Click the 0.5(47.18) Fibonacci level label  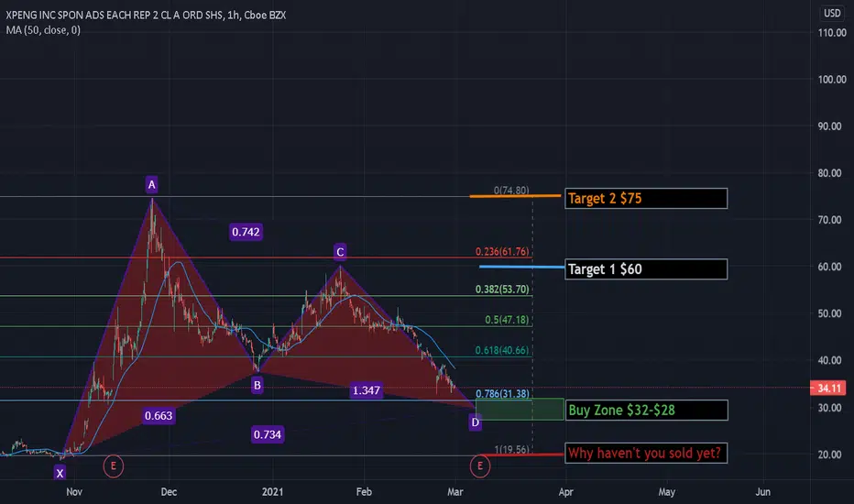coord(507,320)
